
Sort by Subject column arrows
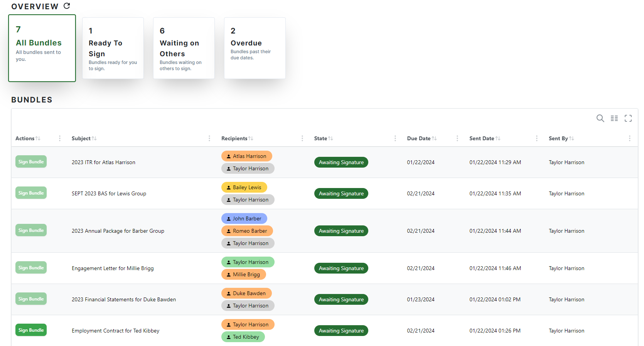pyautogui.click(x=94, y=138)
